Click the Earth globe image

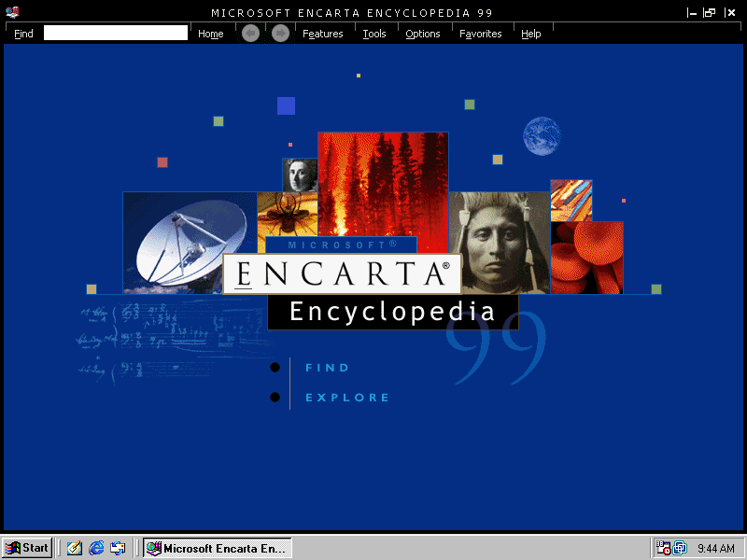pos(541,136)
